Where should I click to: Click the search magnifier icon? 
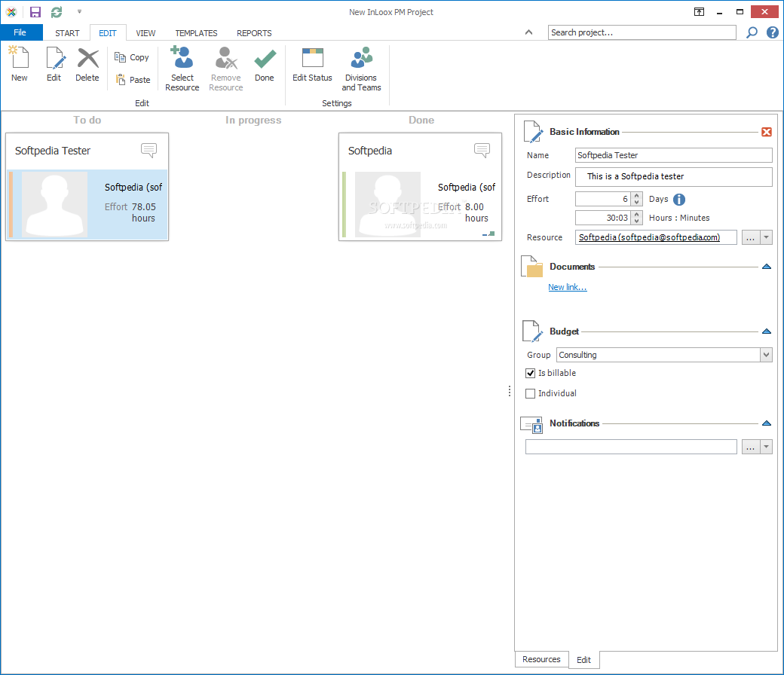[752, 32]
